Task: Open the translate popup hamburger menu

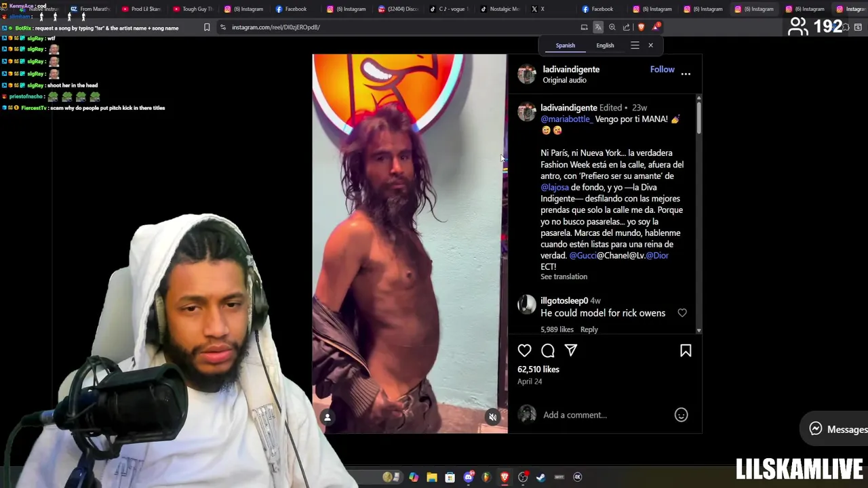Action: click(635, 45)
